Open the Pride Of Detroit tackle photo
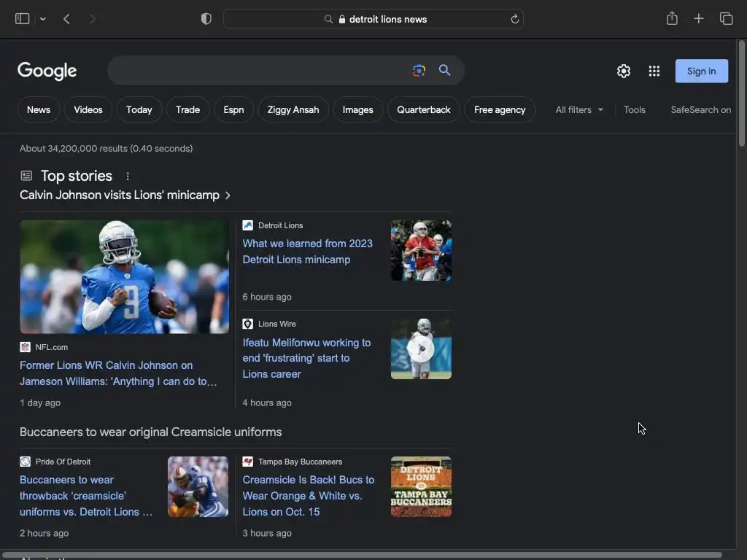 tap(198, 486)
